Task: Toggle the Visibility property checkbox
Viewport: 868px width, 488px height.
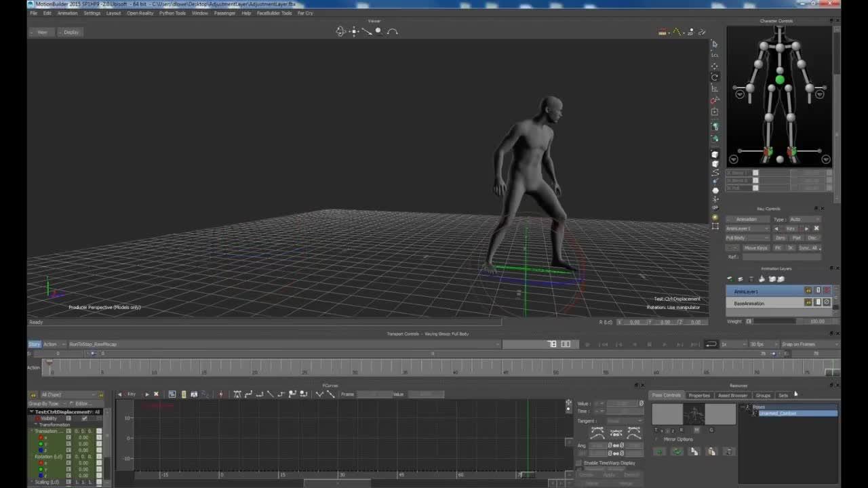Action: click(x=84, y=418)
